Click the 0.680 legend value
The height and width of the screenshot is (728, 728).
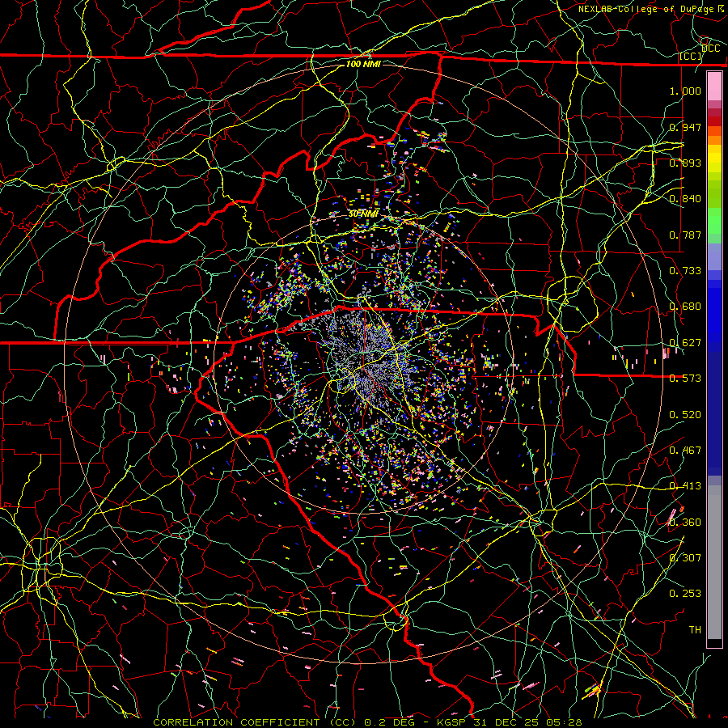(x=685, y=307)
